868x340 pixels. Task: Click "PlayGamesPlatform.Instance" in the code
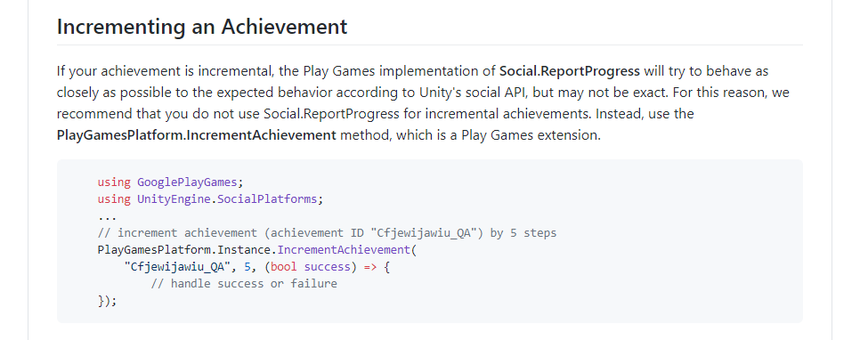pyautogui.click(x=183, y=250)
